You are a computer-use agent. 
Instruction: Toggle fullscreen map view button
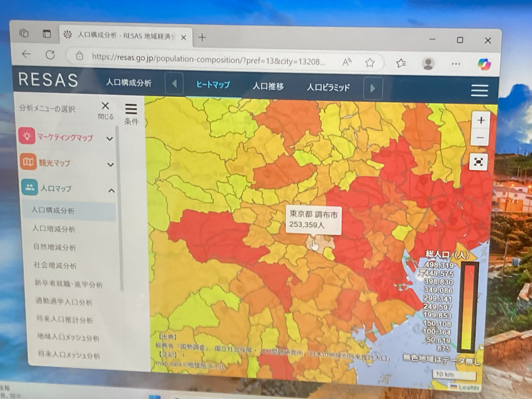click(x=479, y=162)
